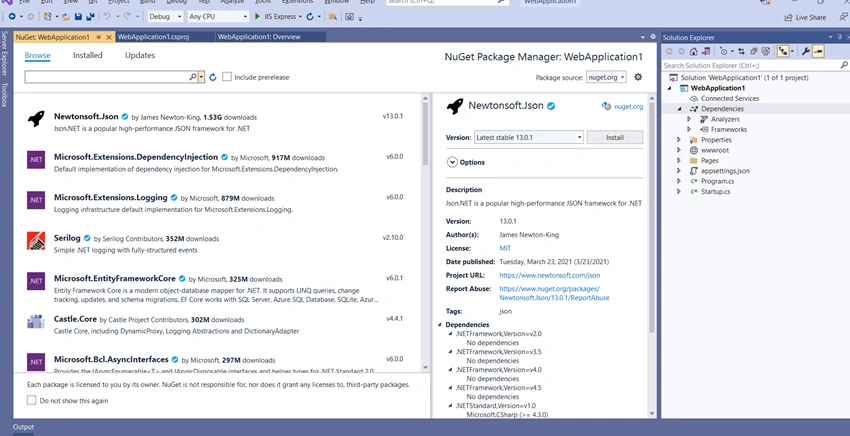The width and height of the screenshot is (850, 436).
Task: Switch to the Updates tab
Action: point(140,55)
